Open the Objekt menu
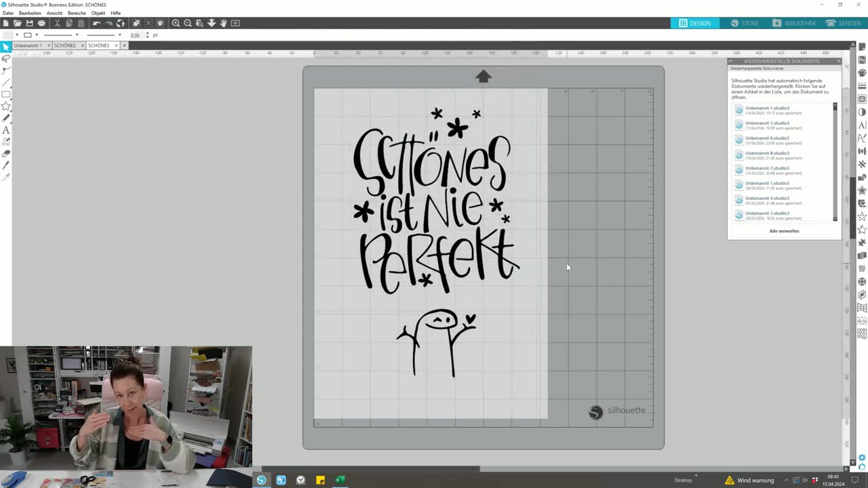Viewport: 868px width, 488px height. (x=98, y=13)
